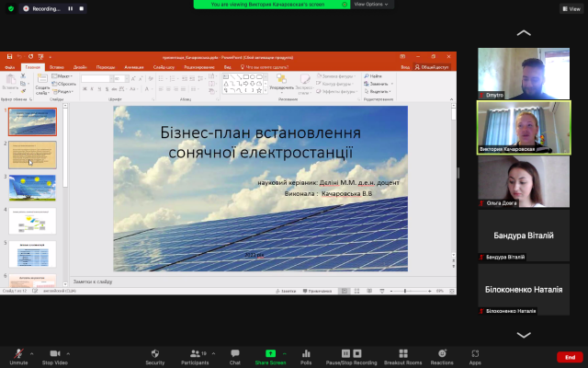Open the Рецензирование ribbon tab
This screenshot has width=588, height=368.
coord(199,67)
